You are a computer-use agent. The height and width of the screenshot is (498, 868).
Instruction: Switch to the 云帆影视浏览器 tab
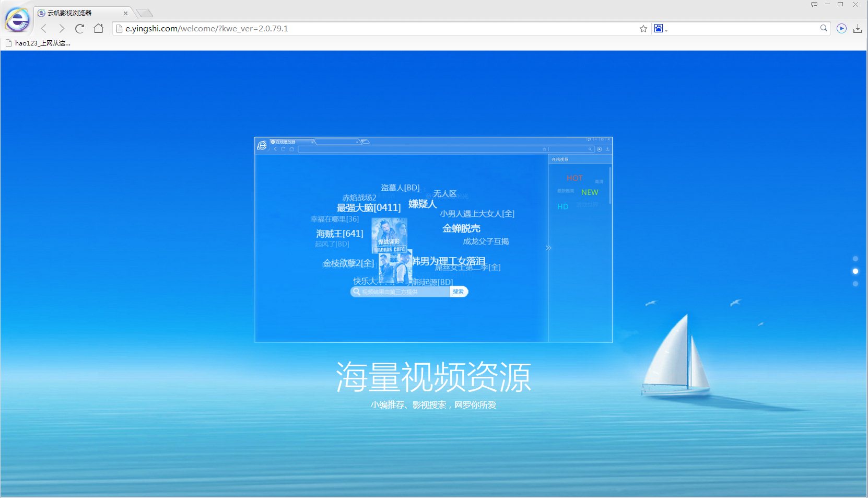pos(83,13)
